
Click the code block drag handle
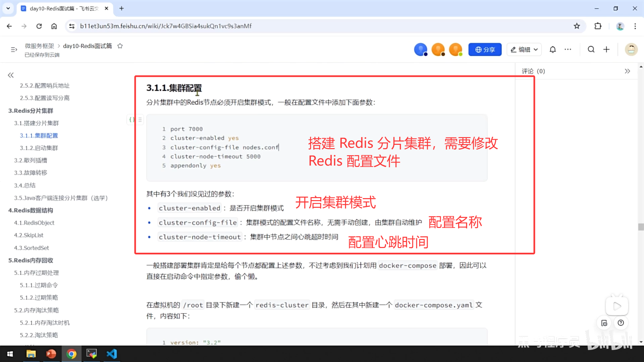[x=140, y=119]
